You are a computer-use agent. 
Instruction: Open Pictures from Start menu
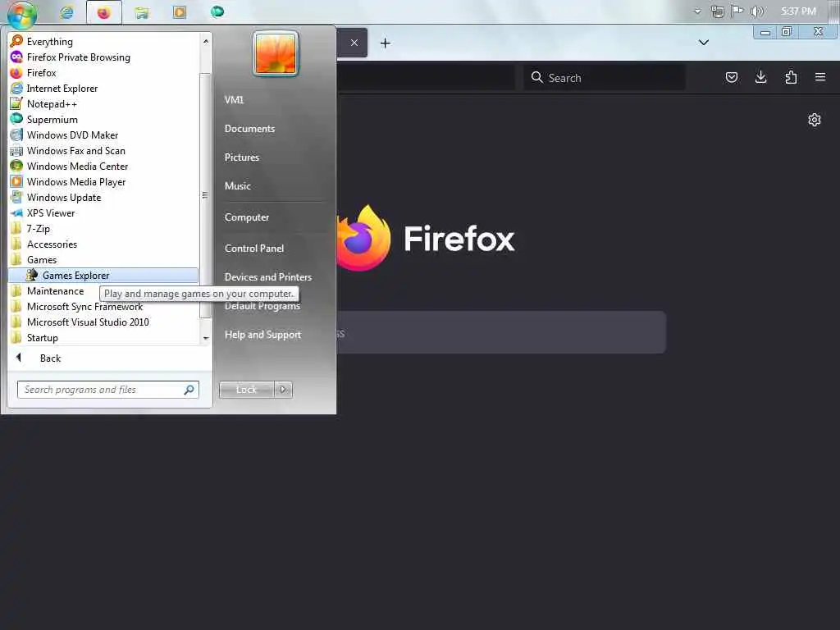[x=242, y=157]
